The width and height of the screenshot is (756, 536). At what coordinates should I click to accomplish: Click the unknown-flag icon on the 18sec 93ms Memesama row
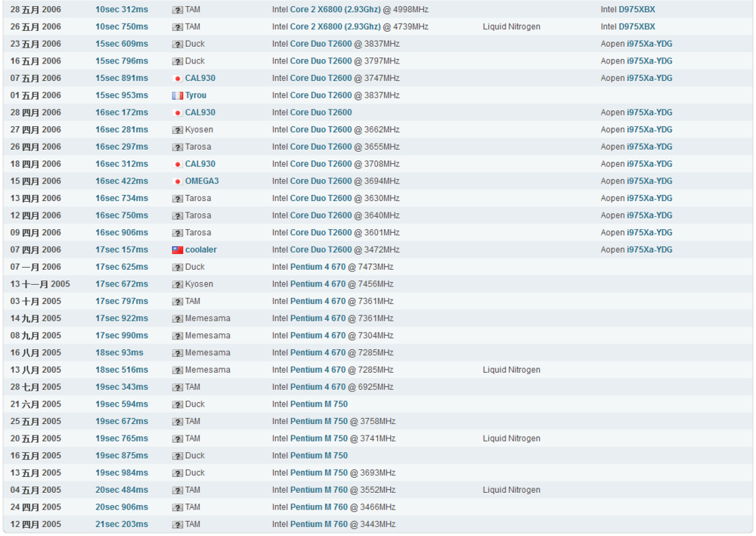pyautogui.click(x=178, y=353)
